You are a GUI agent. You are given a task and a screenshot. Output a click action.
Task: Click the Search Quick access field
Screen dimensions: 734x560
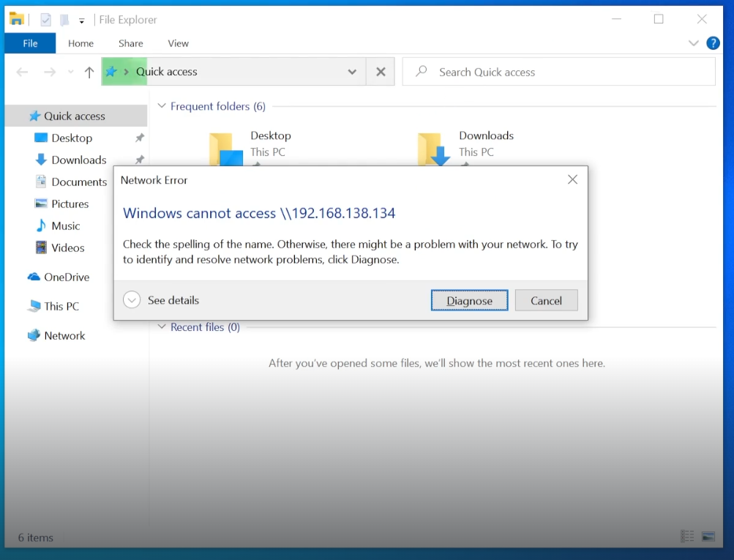563,72
